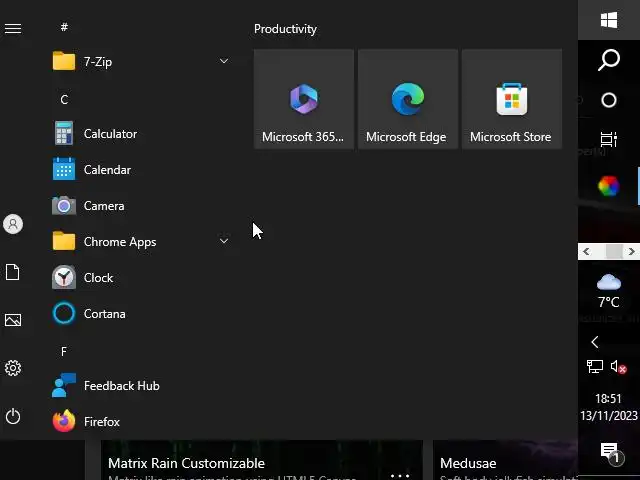
Task: Open the Microsoft 365 tile
Action: 304,99
